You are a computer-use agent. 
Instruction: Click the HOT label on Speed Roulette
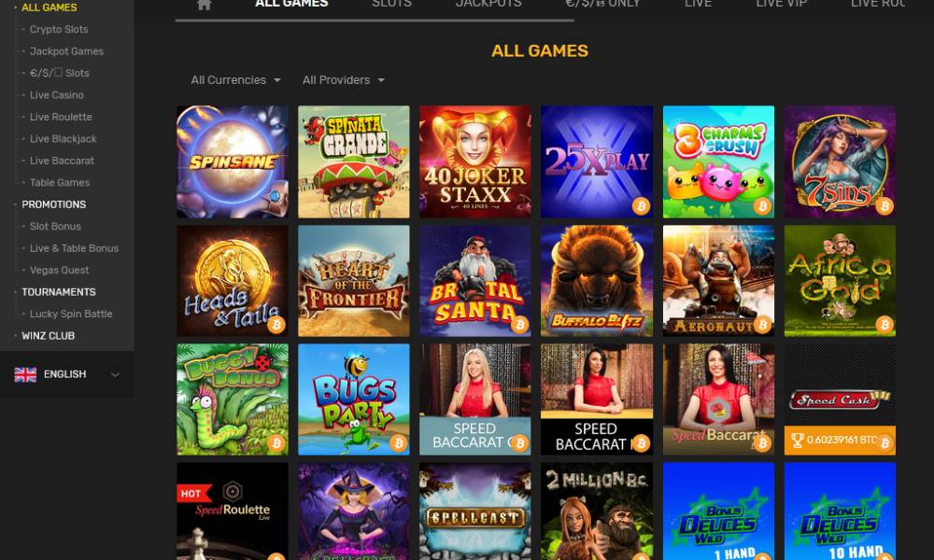193,494
